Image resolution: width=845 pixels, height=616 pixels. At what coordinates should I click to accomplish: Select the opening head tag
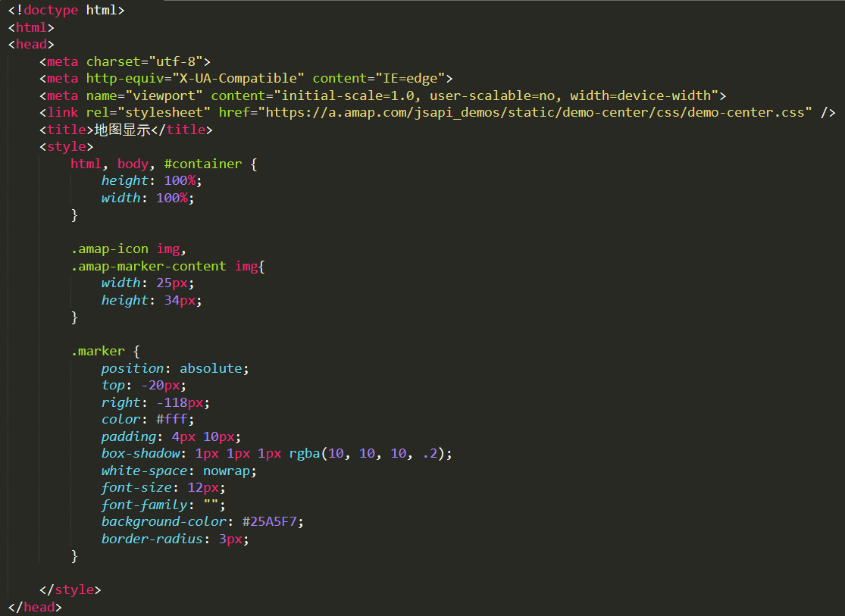click(31, 44)
